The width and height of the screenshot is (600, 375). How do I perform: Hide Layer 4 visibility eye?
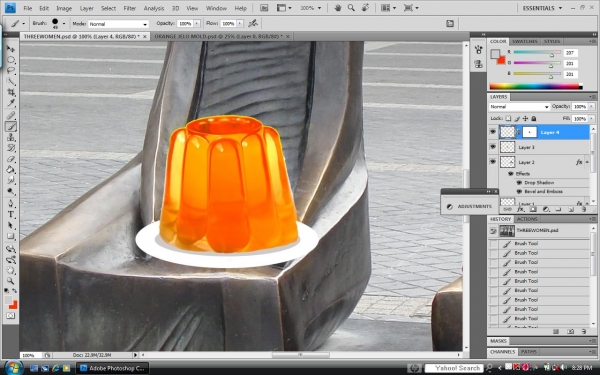click(x=493, y=132)
